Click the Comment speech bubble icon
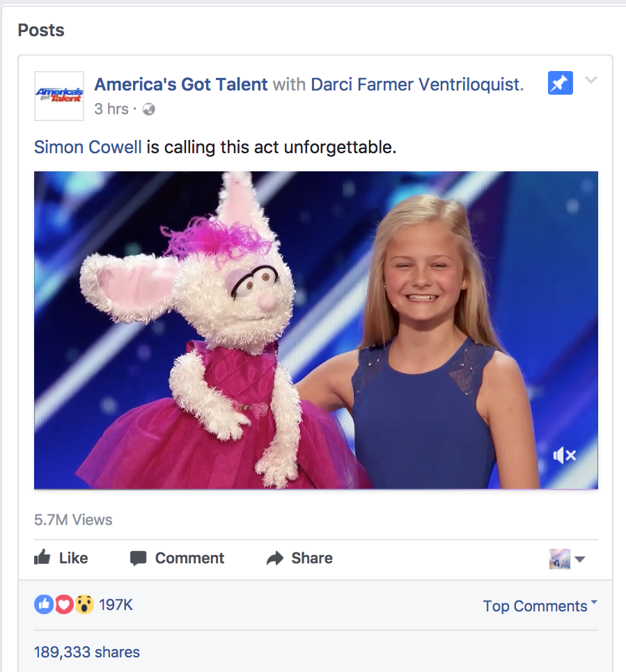The height and width of the screenshot is (672, 626). pyautogui.click(x=139, y=558)
